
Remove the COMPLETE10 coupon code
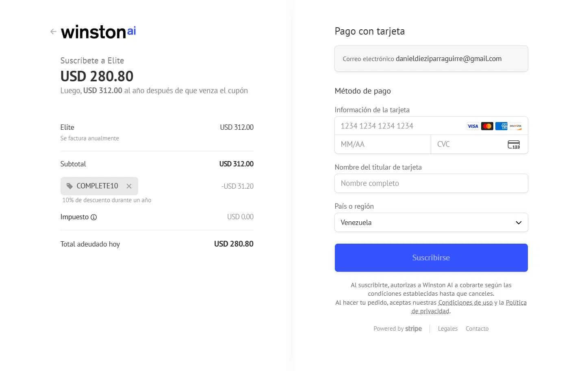pyautogui.click(x=129, y=186)
